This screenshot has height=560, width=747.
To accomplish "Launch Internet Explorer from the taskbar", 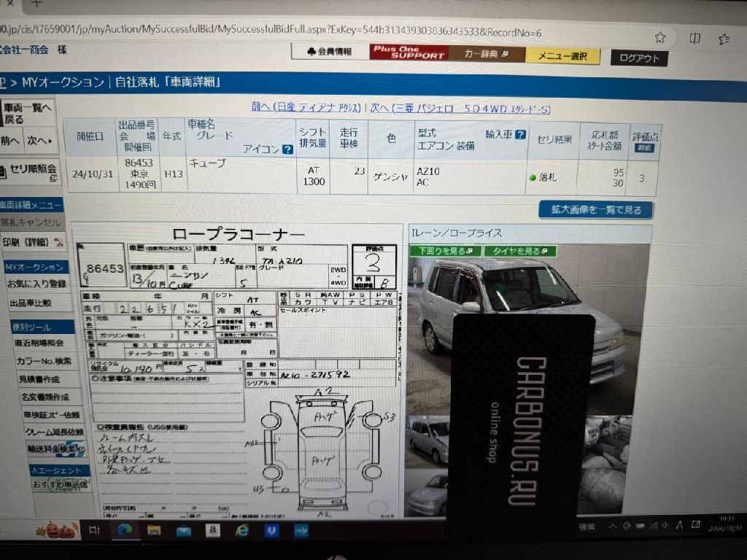I will click(x=242, y=530).
